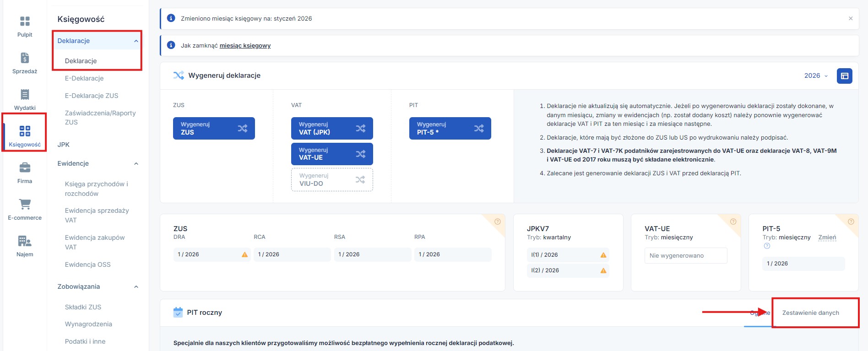Collapse the Deklaracje menu group

[136, 41]
